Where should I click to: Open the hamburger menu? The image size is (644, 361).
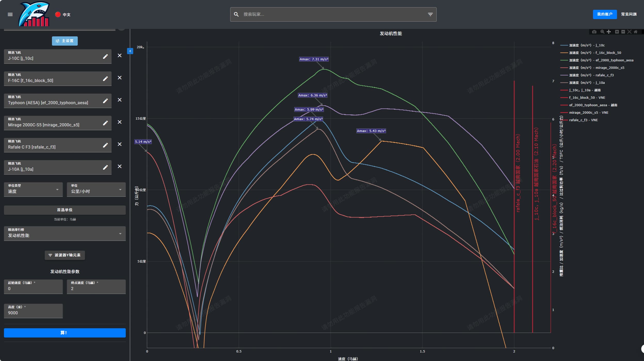(x=10, y=14)
